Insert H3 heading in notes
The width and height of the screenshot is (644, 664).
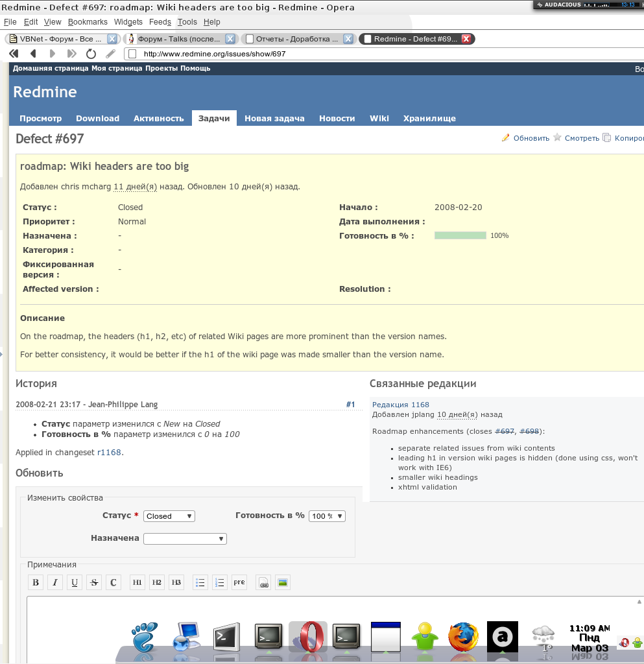[x=176, y=582]
